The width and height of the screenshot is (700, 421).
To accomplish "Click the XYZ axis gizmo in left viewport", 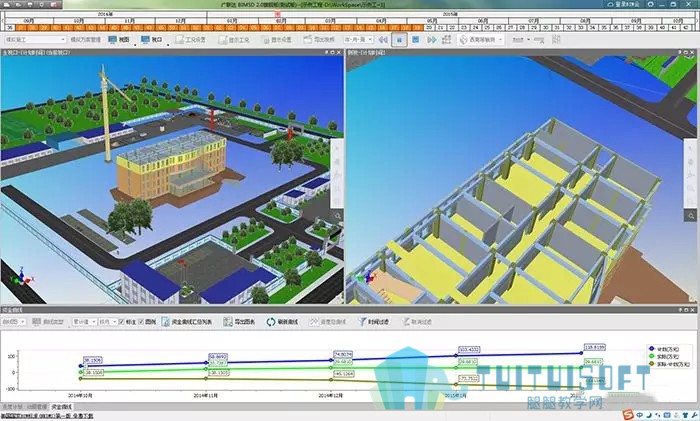I will [22, 276].
